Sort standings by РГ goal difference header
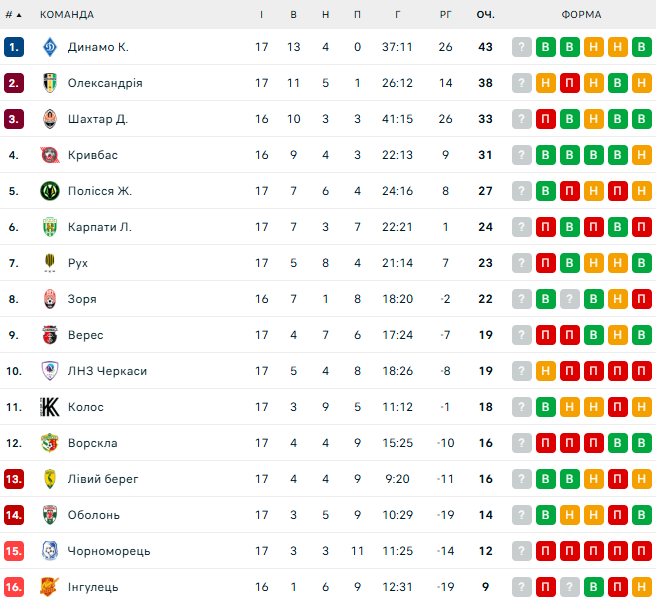Image resolution: width=656 pixels, height=601 pixels. click(x=446, y=15)
